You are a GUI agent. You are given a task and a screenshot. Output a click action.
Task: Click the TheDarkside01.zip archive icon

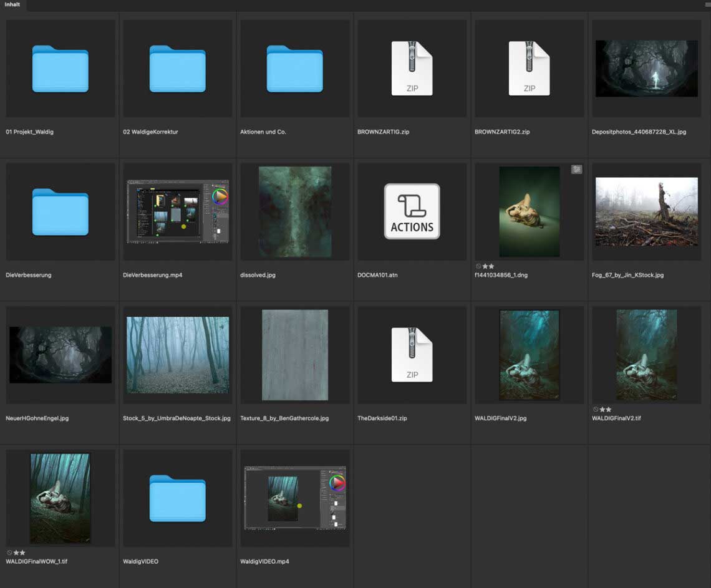pos(412,355)
